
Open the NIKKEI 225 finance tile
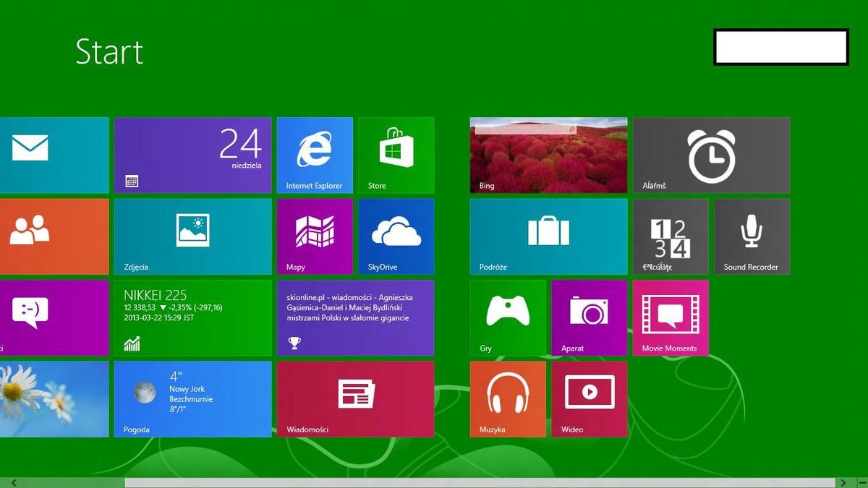coord(193,318)
